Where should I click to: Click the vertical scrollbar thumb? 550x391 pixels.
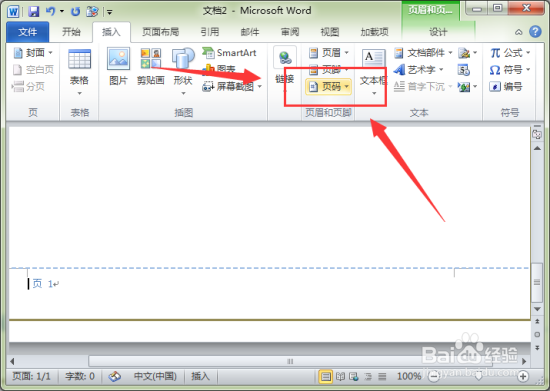537,283
